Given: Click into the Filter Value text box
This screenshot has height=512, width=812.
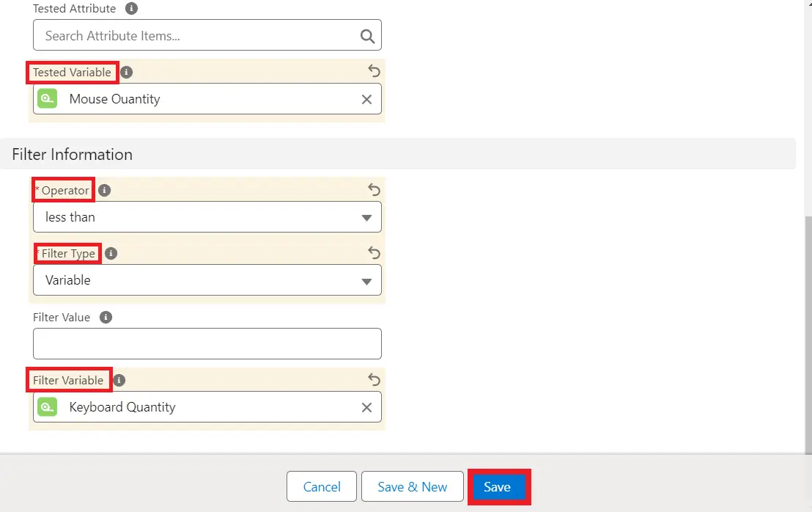Looking at the screenshot, I should click(207, 343).
